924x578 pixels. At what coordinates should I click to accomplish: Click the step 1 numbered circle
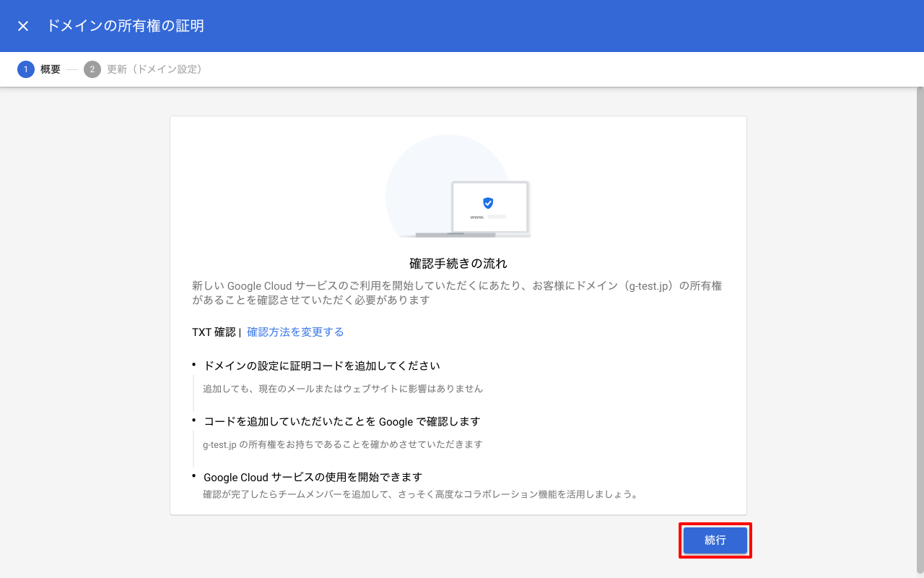[x=26, y=69]
